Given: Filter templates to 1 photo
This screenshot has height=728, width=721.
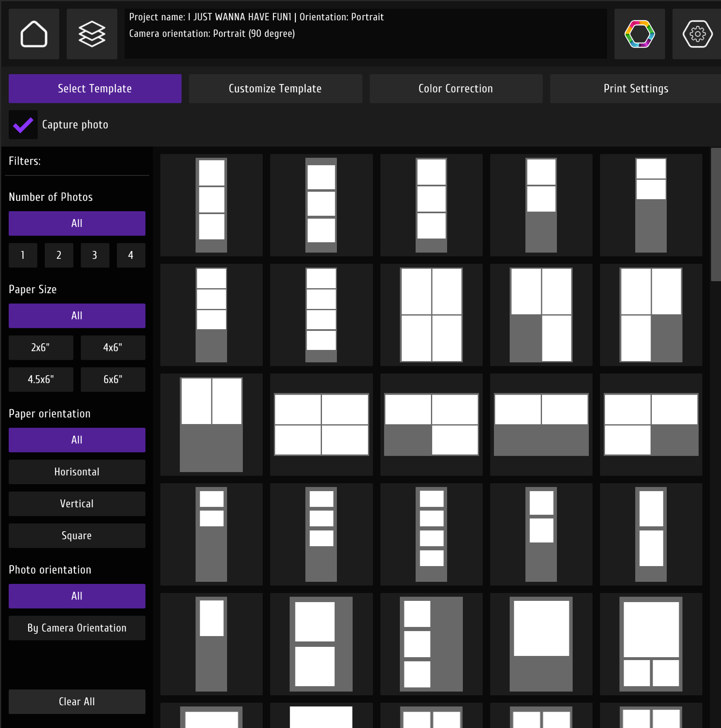Looking at the screenshot, I should pyautogui.click(x=23, y=256).
